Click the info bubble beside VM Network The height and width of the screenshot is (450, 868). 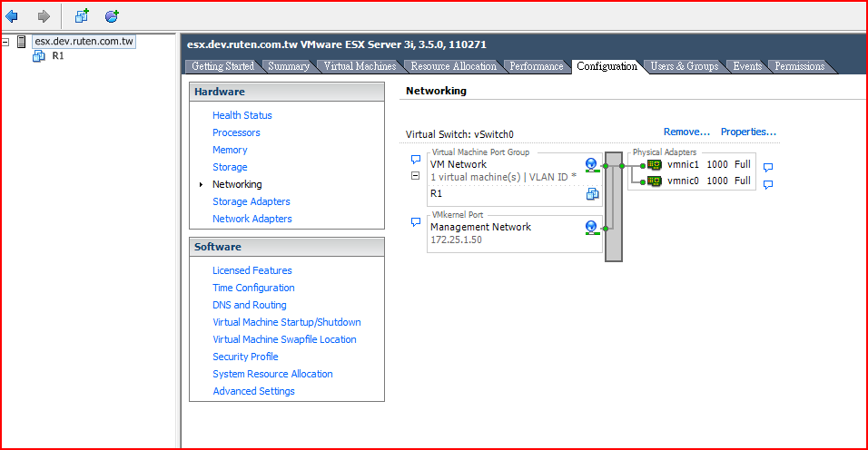[x=416, y=160]
